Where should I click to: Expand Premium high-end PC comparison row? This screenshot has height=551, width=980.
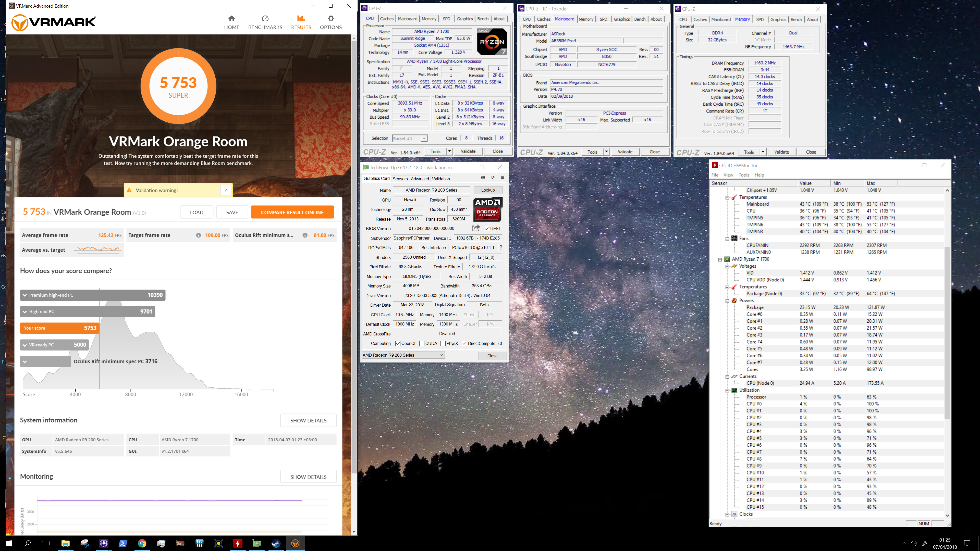pos(92,295)
